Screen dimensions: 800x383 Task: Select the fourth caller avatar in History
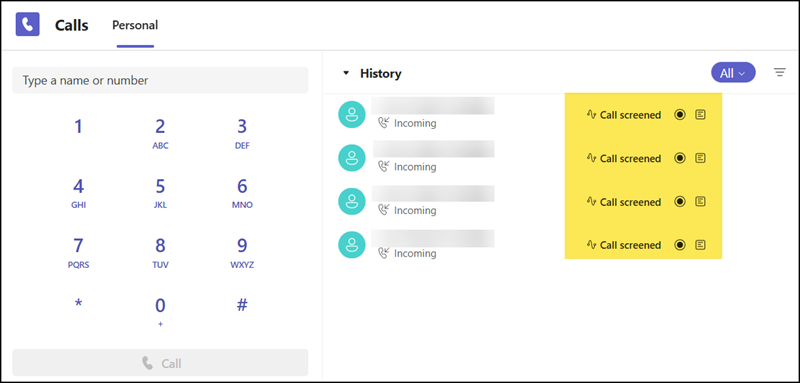(352, 244)
